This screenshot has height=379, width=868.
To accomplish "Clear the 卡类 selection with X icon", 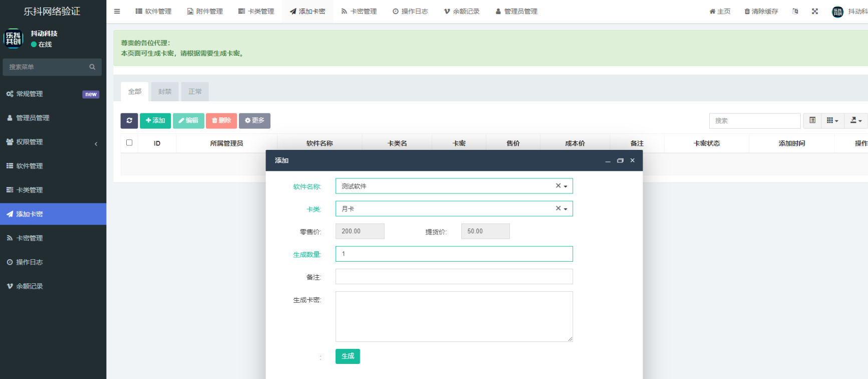I will [x=558, y=209].
